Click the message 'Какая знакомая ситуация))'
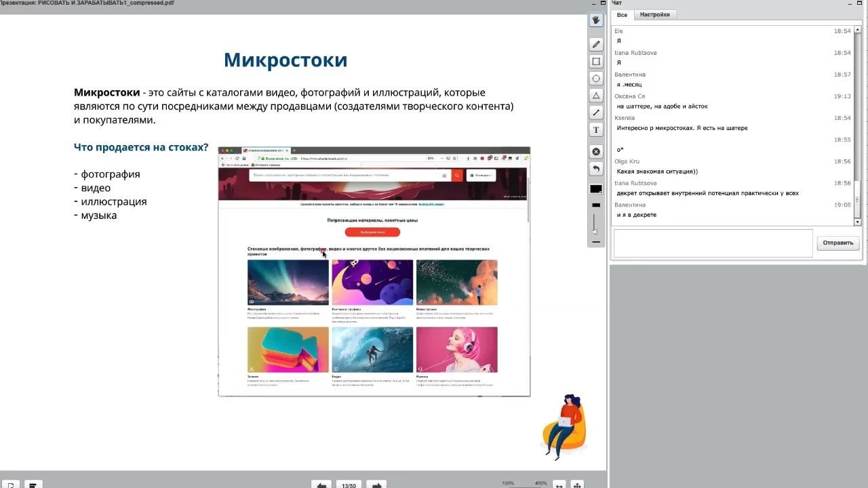868x488 pixels. pos(657,171)
